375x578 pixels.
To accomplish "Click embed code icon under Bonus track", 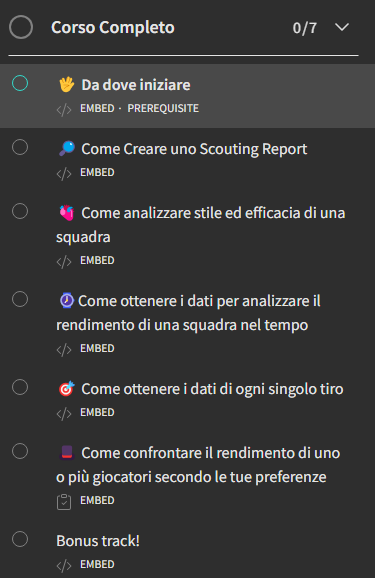I will (64, 565).
